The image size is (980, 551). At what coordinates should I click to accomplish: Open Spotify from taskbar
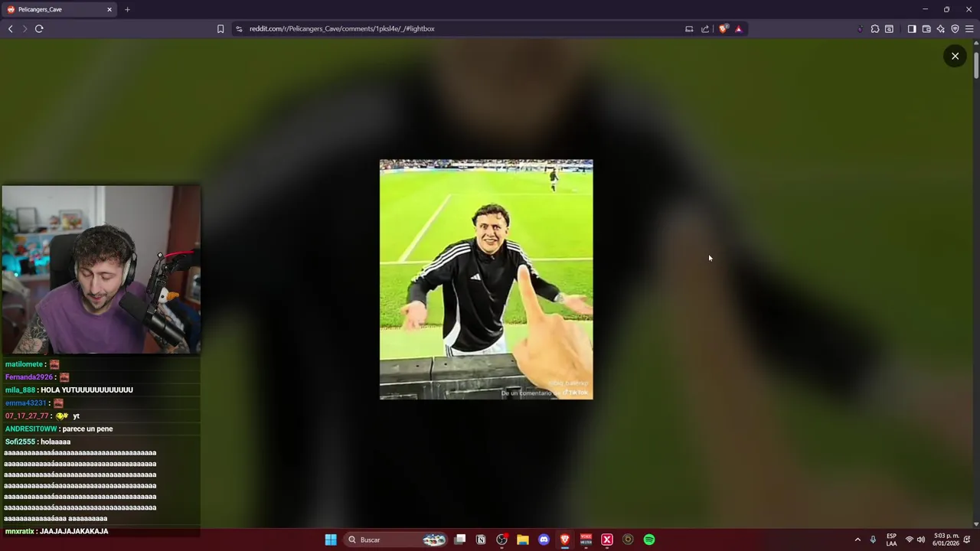point(649,540)
